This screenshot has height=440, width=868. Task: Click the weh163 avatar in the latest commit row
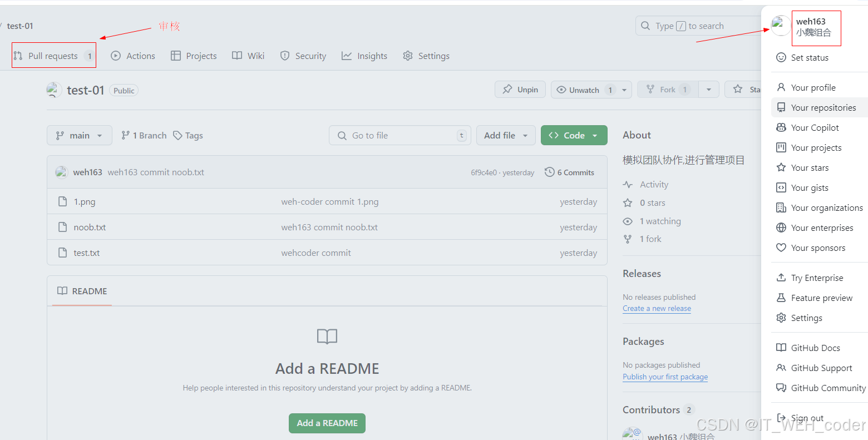(x=61, y=172)
